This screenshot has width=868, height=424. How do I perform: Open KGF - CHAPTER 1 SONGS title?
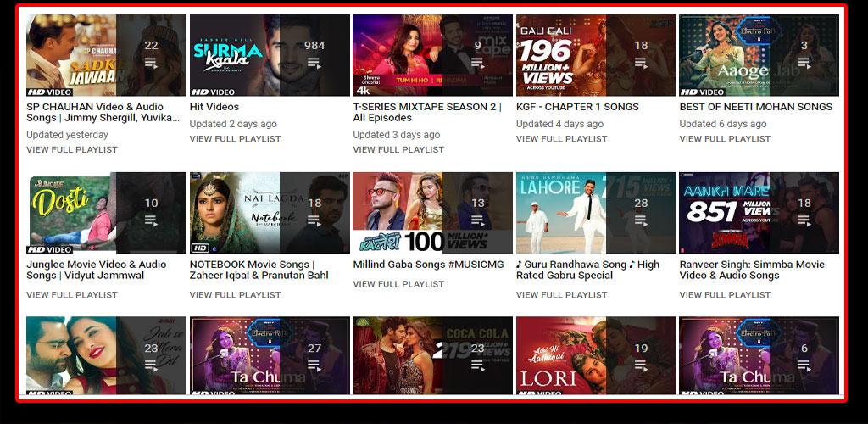click(577, 107)
